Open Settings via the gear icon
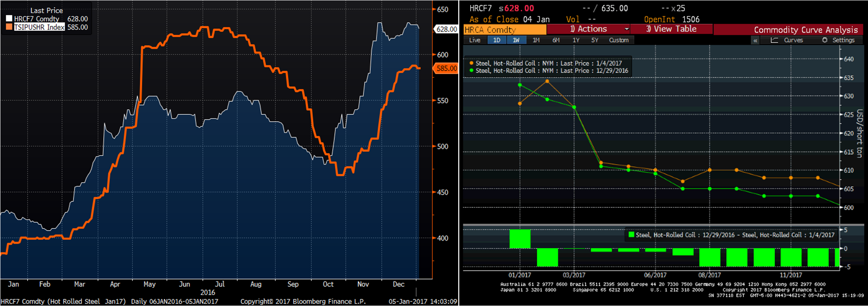 click(824, 40)
